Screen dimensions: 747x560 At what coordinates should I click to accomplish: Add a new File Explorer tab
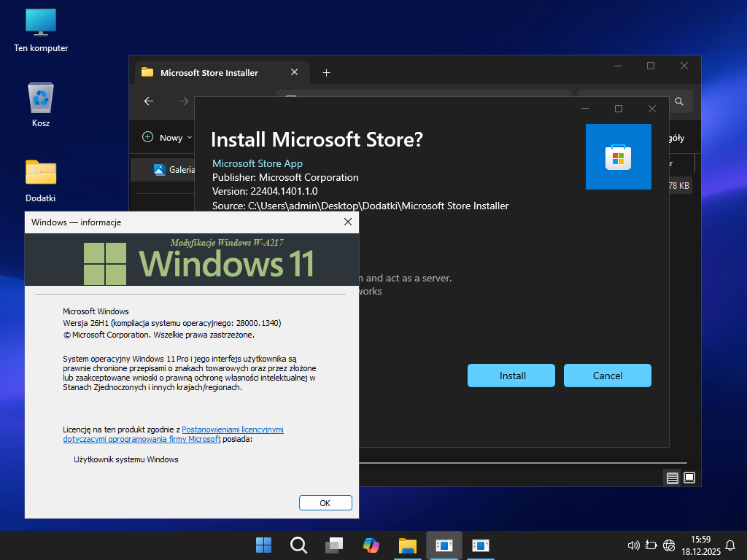(326, 73)
